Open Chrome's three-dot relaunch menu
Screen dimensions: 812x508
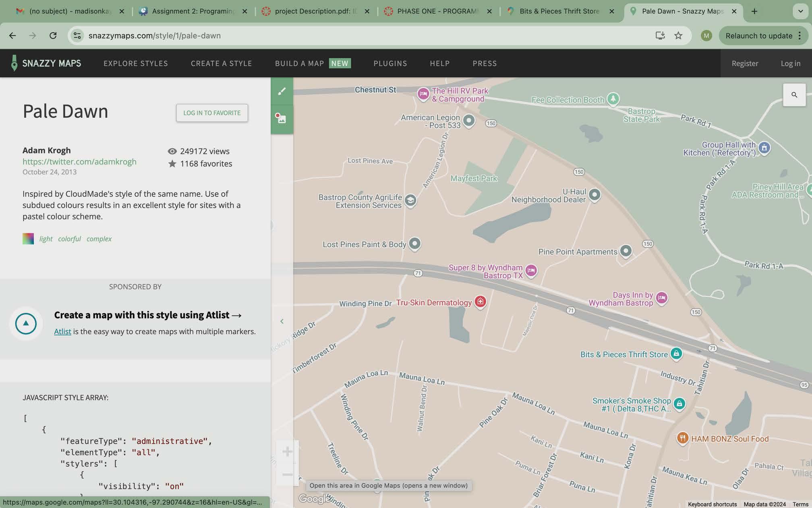pyautogui.click(x=800, y=35)
